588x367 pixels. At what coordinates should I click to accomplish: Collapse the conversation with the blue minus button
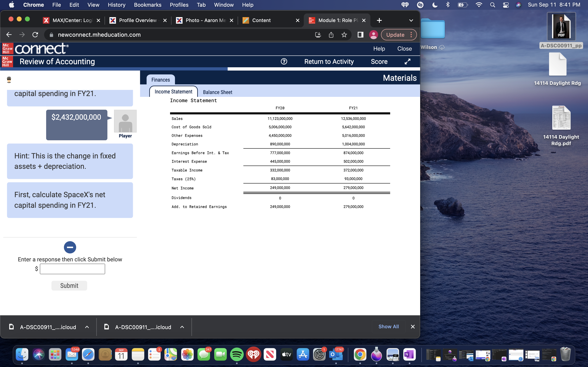tap(70, 247)
